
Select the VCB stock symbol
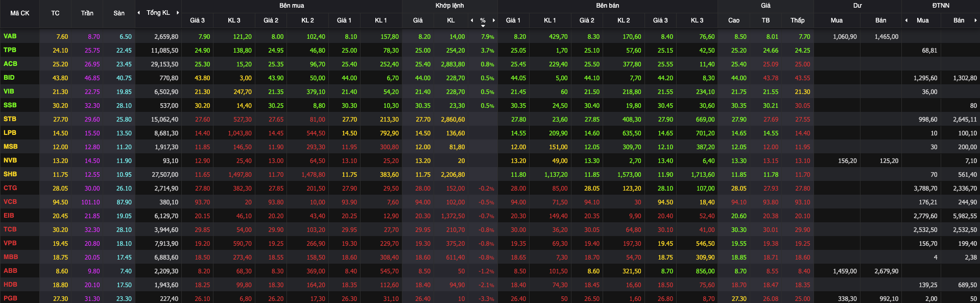click(10, 202)
